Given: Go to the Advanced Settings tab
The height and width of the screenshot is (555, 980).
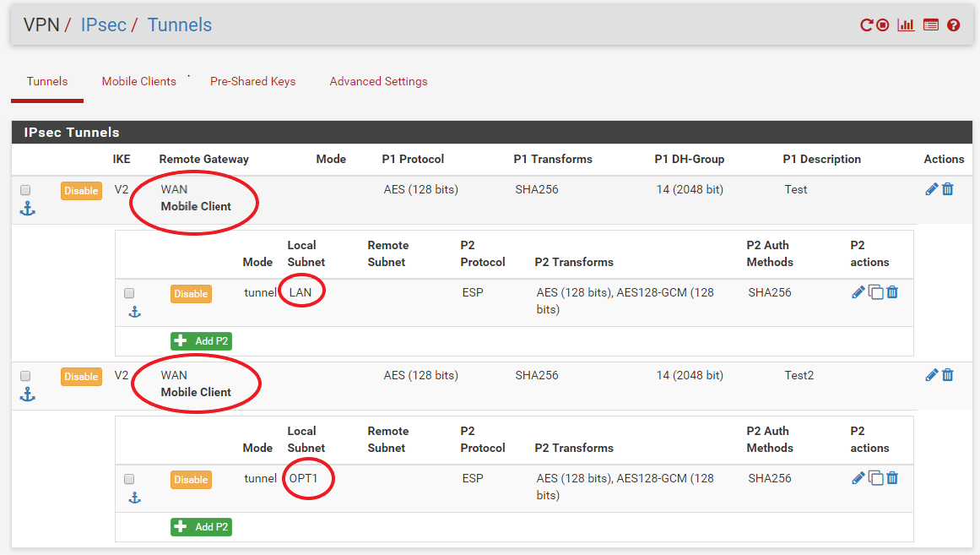Looking at the screenshot, I should (x=378, y=82).
